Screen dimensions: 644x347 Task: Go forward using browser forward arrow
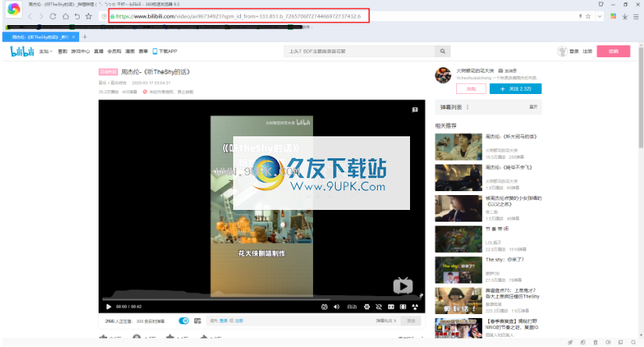(x=41, y=16)
